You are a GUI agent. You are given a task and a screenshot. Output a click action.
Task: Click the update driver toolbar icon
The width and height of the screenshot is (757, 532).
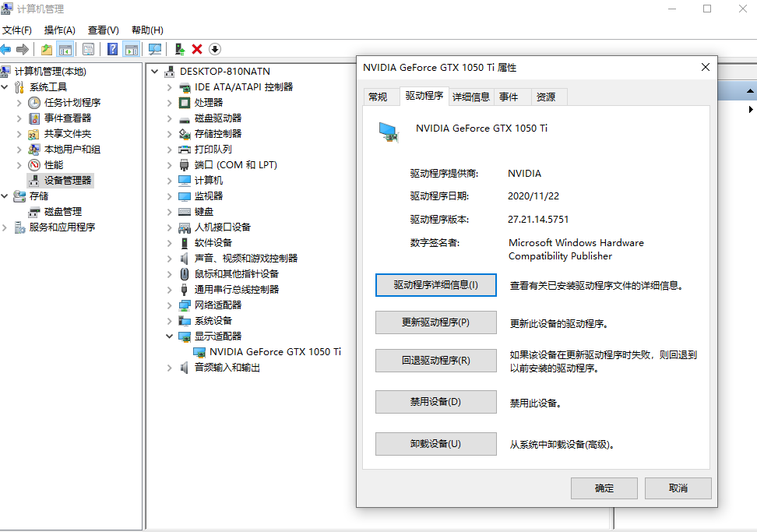pyautogui.click(x=180, y=49)
